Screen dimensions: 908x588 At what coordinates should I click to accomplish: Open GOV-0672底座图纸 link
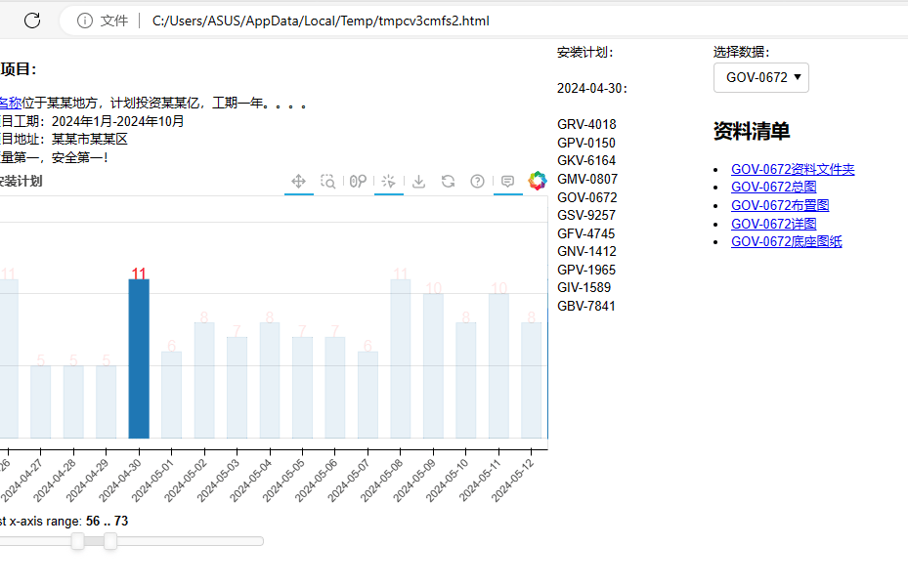[787, 242]
